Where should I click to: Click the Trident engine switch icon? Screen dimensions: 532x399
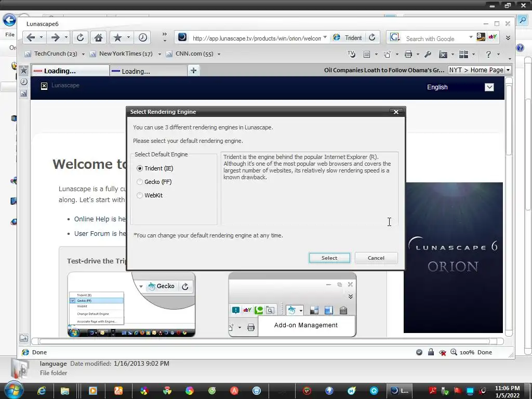(x=337, y=37)
